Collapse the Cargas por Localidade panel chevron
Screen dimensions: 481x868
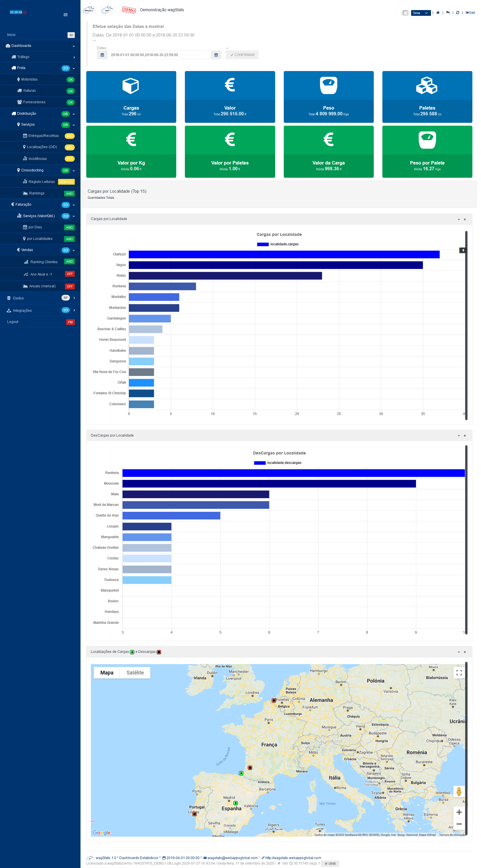tap(459, 219)
